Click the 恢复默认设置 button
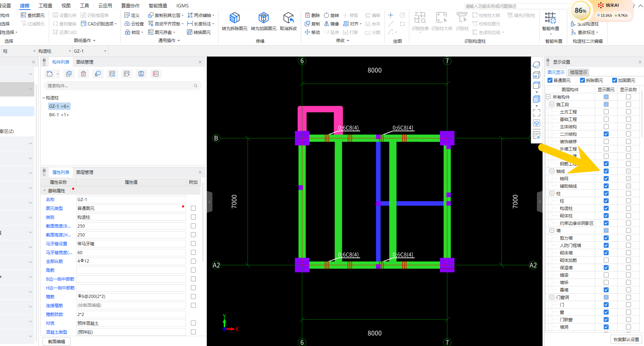 [x=626, y=339]
